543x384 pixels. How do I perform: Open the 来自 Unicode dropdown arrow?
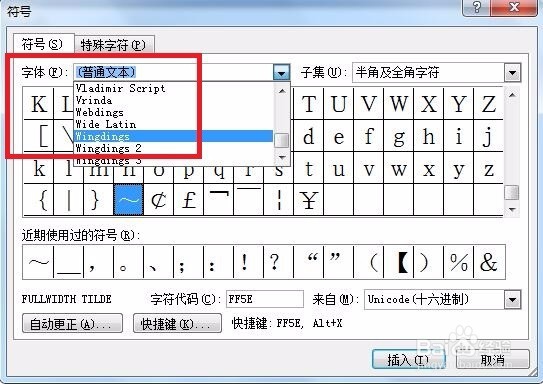click(513, 300)
